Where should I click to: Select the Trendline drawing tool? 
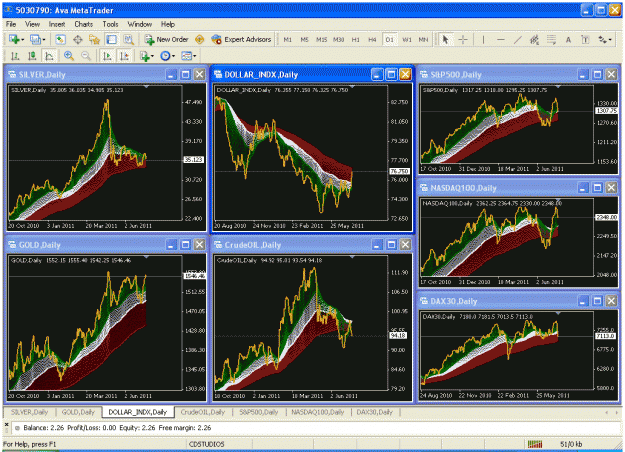(517, 39)
